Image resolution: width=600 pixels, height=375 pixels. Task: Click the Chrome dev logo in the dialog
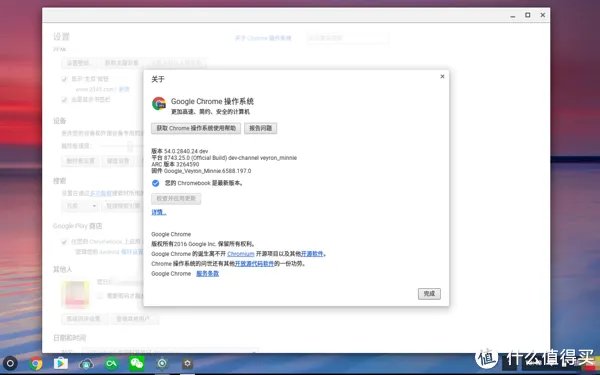pos(159,103)
